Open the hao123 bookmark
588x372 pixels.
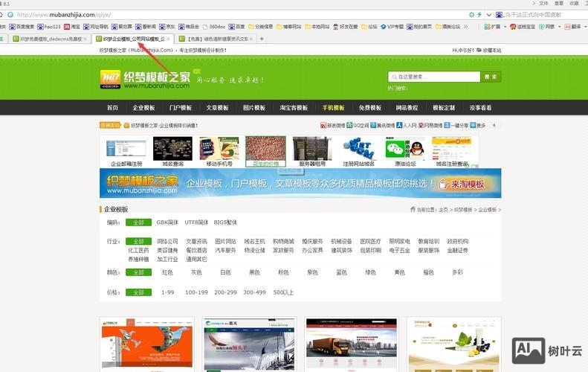[49, 27]
